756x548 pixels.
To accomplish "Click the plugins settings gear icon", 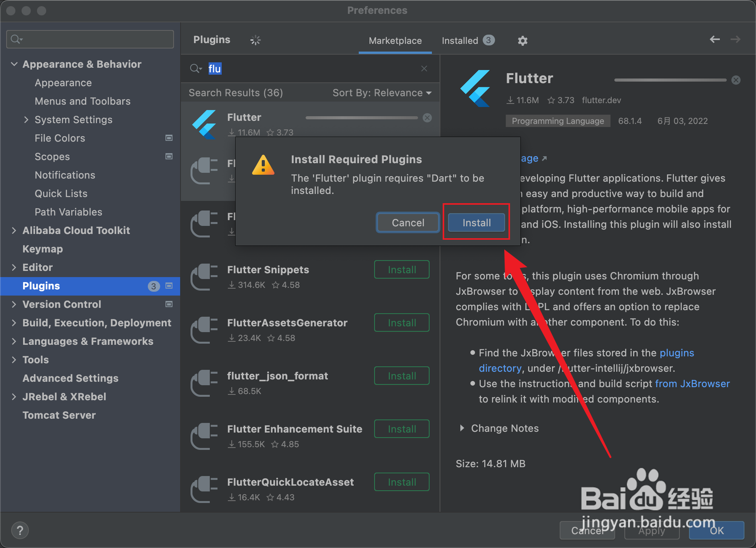I will point(522,40).
